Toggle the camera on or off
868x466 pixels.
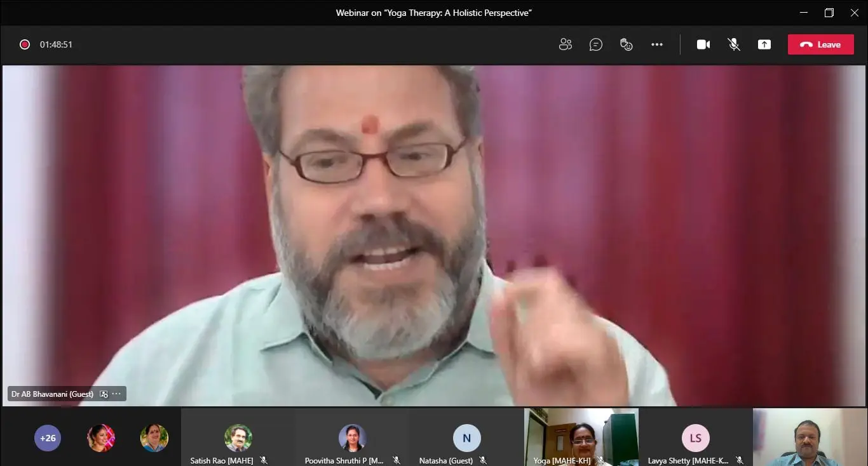click(x=703, y=44)
